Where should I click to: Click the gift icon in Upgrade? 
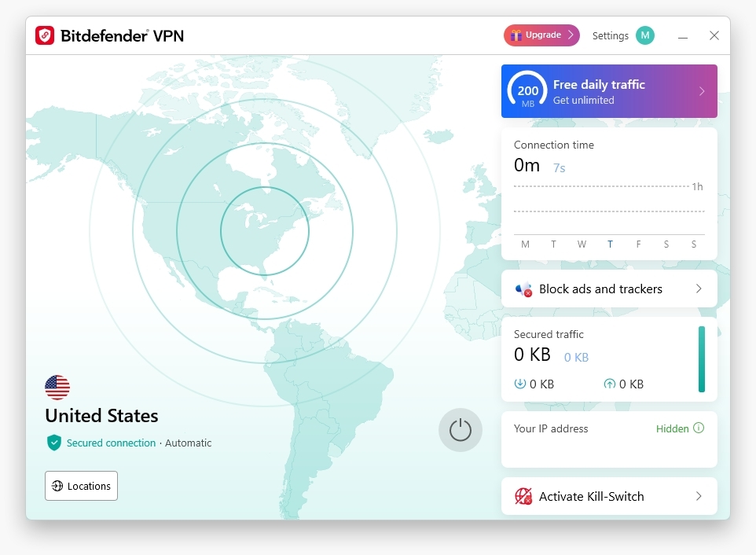[516, 35]
